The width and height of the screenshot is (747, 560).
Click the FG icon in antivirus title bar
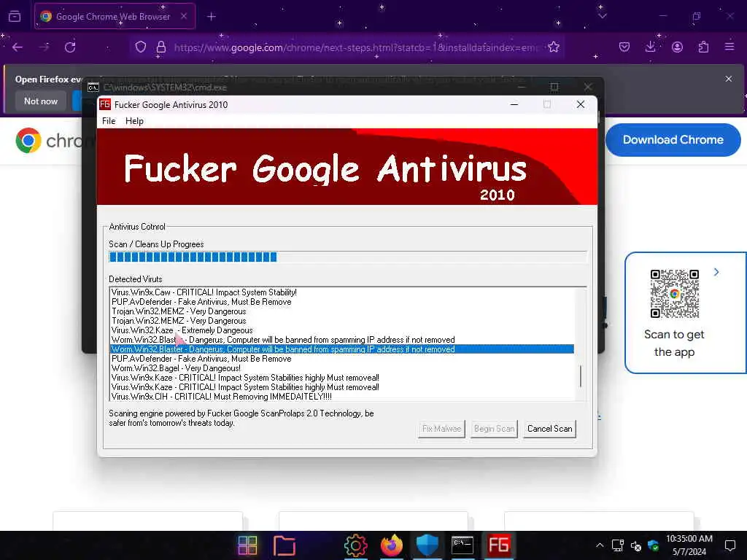[x=105, y=104]
